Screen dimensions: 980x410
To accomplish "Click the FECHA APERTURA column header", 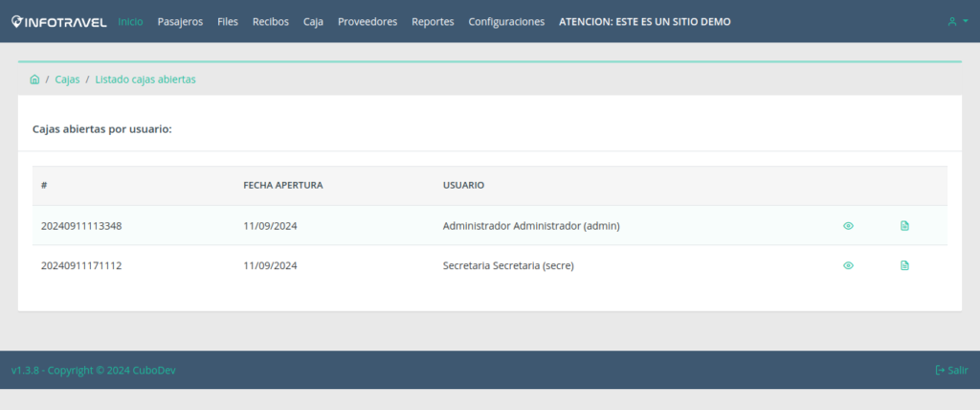I will 282,185.
